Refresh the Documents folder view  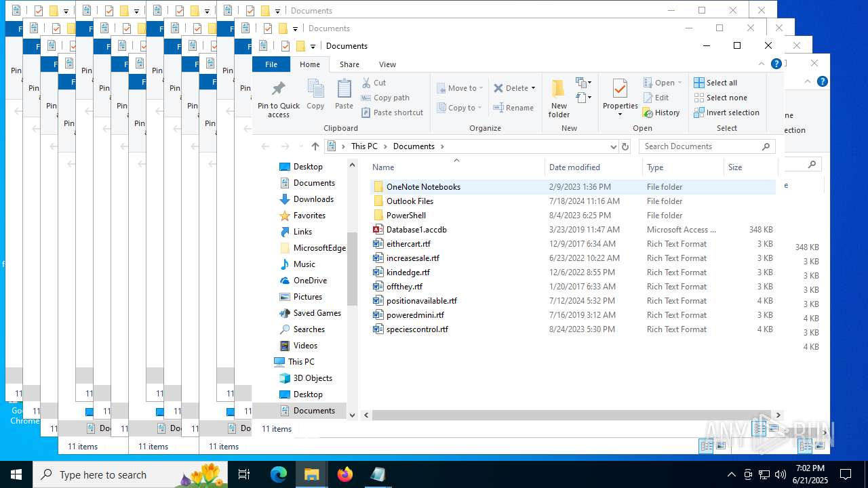coord(625,146)
